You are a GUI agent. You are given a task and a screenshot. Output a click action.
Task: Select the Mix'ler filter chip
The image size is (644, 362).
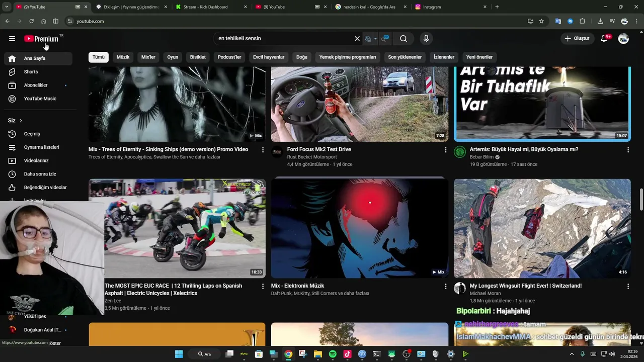148,57
